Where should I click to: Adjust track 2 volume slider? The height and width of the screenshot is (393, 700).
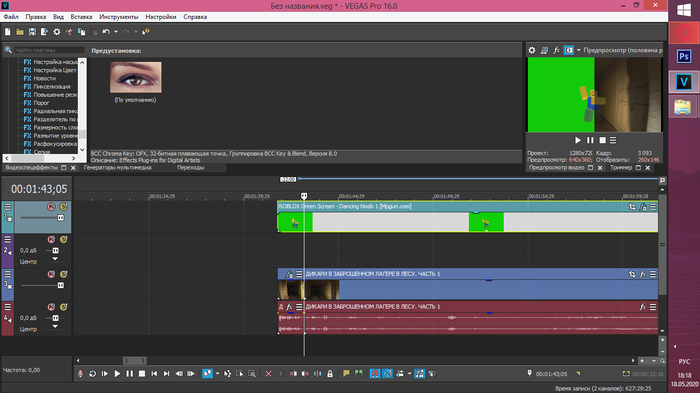55,251
